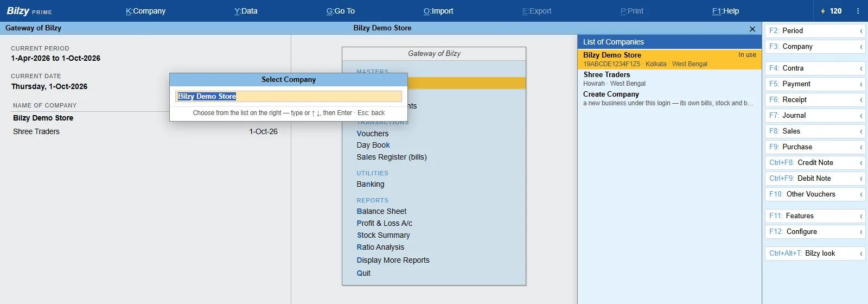Select Bilzy Demo Store in List of Companies
This screenshot has width=868, height=304.
point(669,59)
